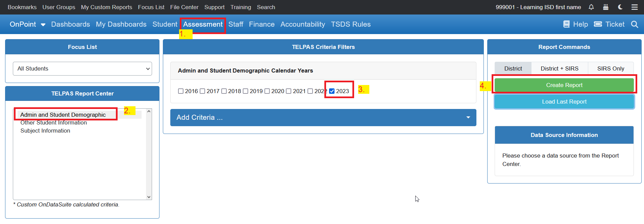Open a support Ticket via its icon
644x224 pixels.
(598, 24)
